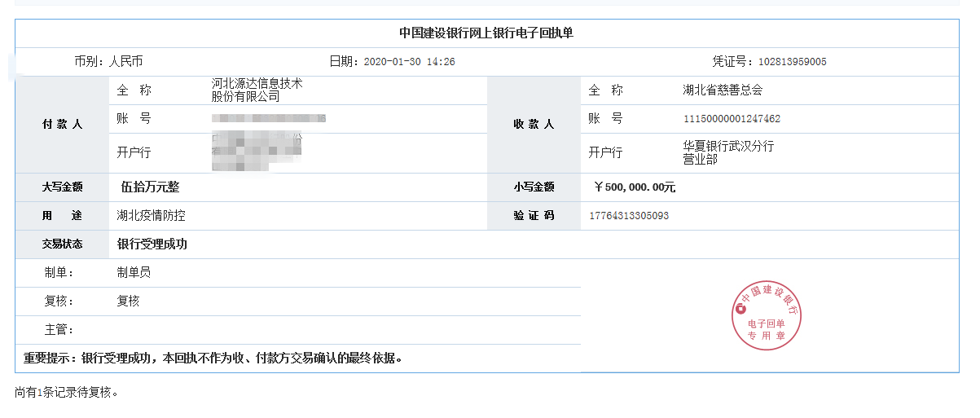980x418 pixels.
Task: Click the 验证码 label
Action: (x=534, y=216)
